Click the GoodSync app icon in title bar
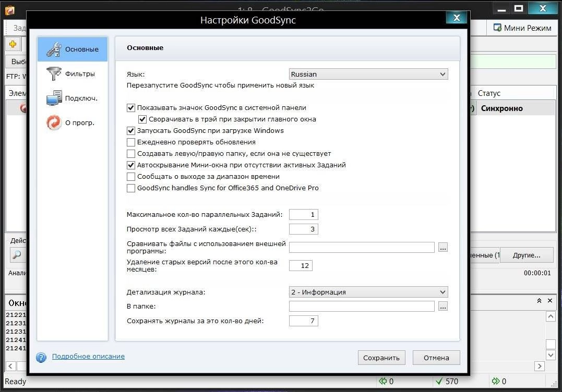The height and width of the screenshot is (392, 562). coord(10,11)
